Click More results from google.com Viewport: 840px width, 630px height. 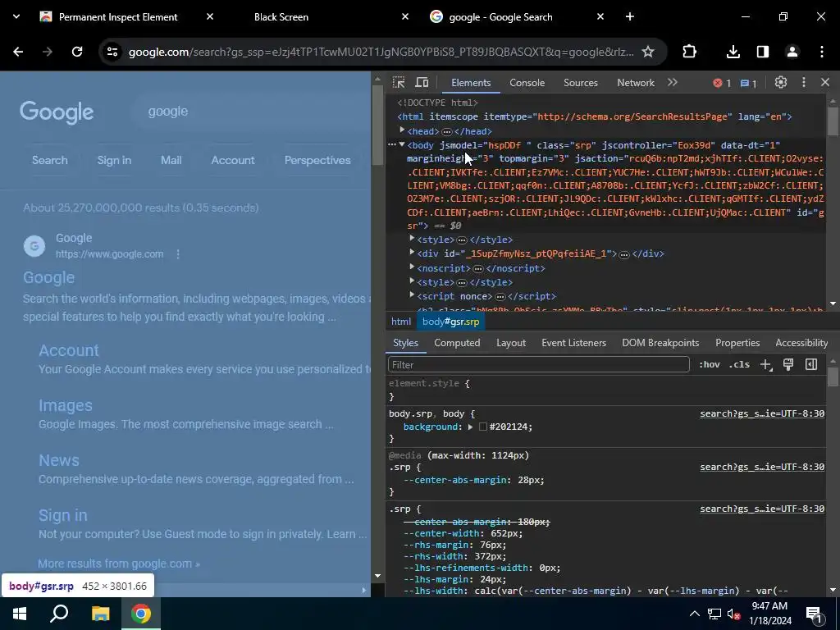coord(119,564)
